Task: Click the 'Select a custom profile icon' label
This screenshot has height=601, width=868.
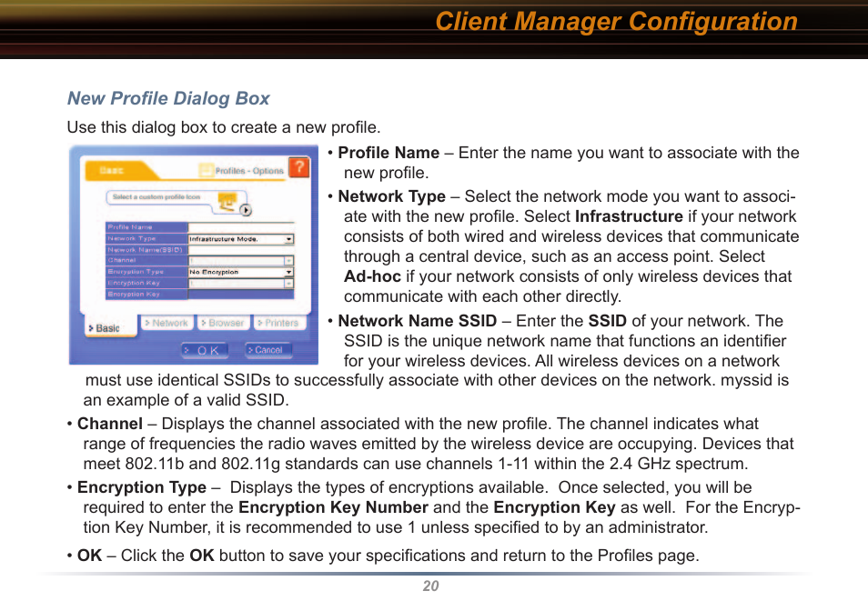Action: (x=156, y=197)
